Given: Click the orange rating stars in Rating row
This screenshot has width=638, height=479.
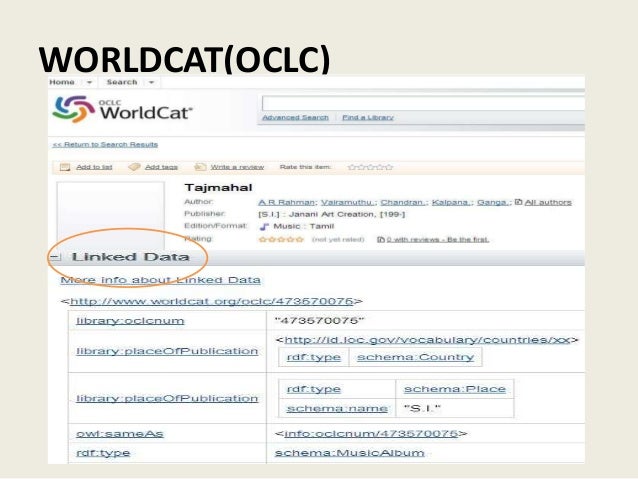Looking at the screenshot, I should coord(281,239).
